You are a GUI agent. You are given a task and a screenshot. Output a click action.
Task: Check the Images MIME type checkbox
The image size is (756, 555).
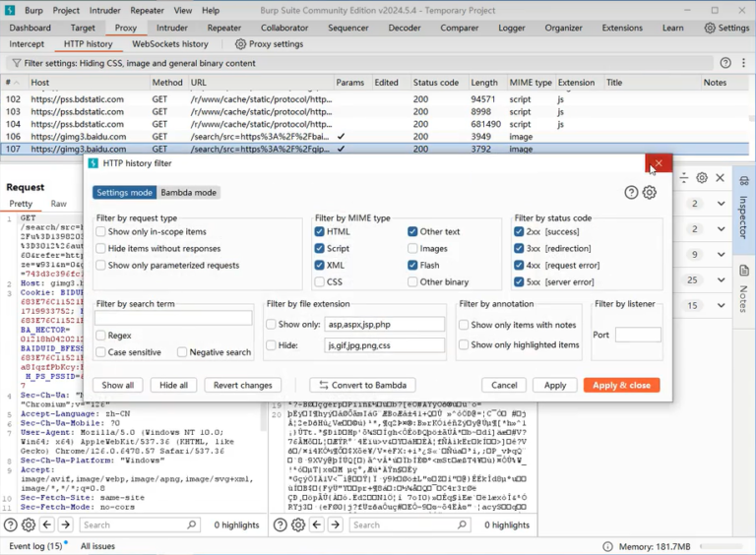click(412, 249)
